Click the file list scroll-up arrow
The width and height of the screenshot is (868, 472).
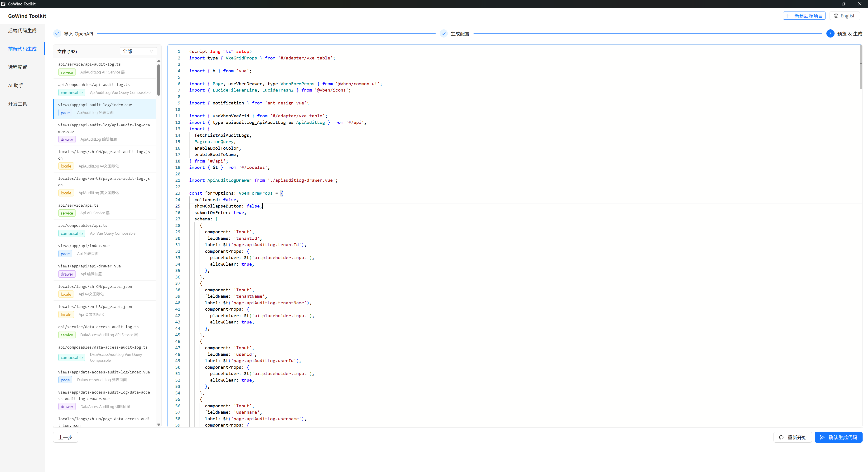[x=159, y=61]
